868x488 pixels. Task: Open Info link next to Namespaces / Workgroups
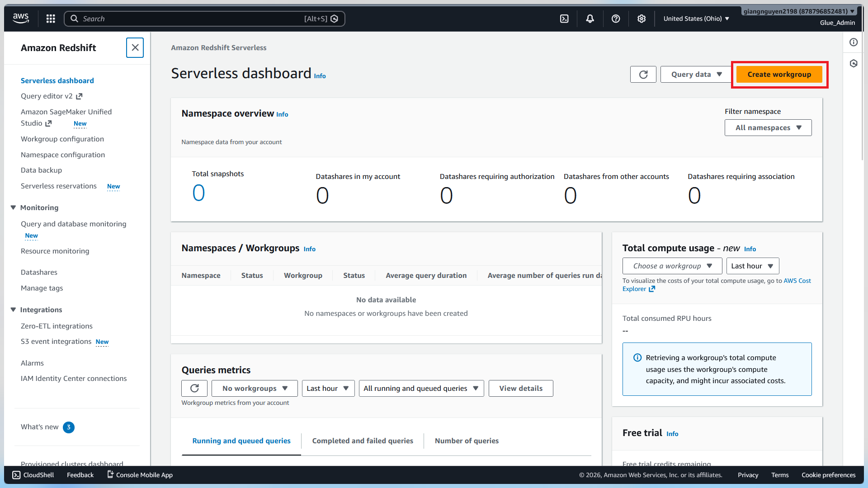point(310,249)
